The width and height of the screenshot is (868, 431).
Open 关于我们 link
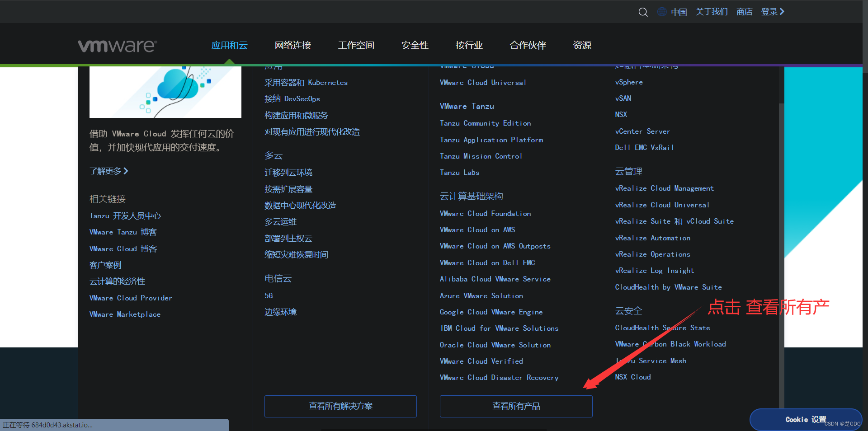pos(712,12)
